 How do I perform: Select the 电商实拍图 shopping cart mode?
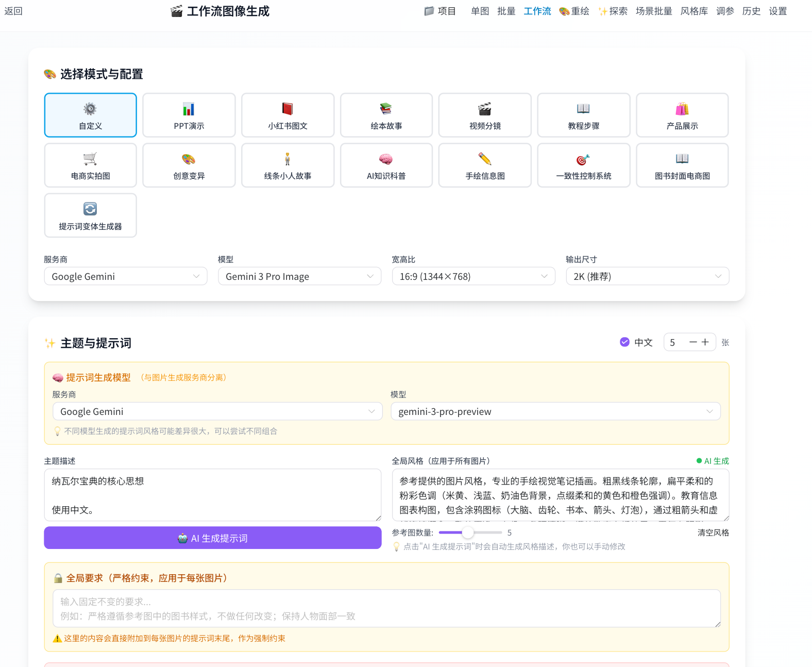point(90,165)
